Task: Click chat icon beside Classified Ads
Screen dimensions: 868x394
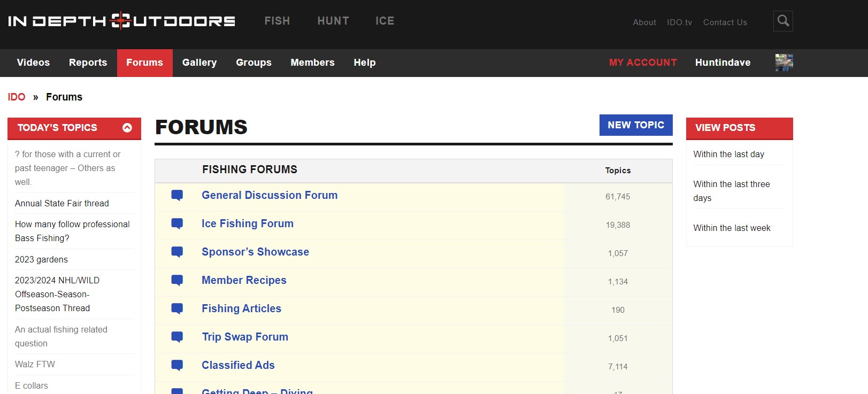Action: pyautogui.click(x=177, y=366)
